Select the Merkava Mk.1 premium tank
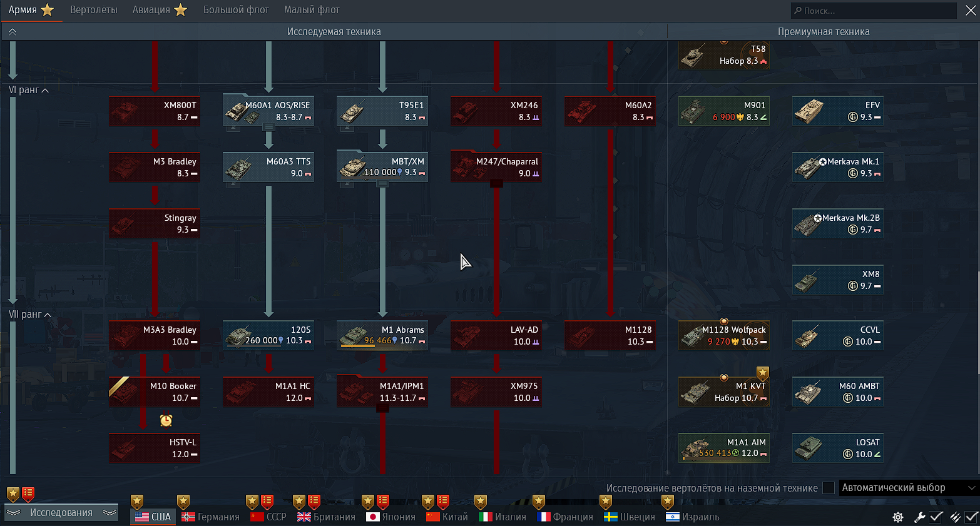980x526 pixels. tap(838, 167)
